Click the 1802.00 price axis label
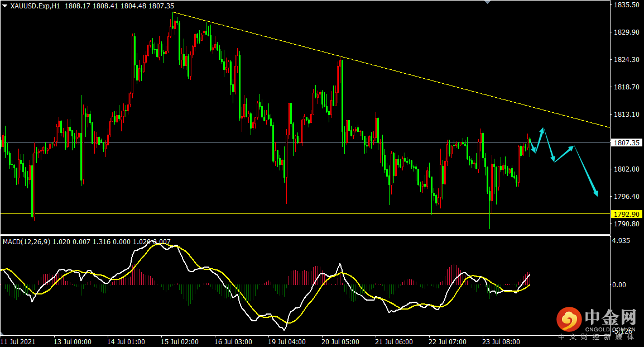644x347 pixels. click(626, 169)
